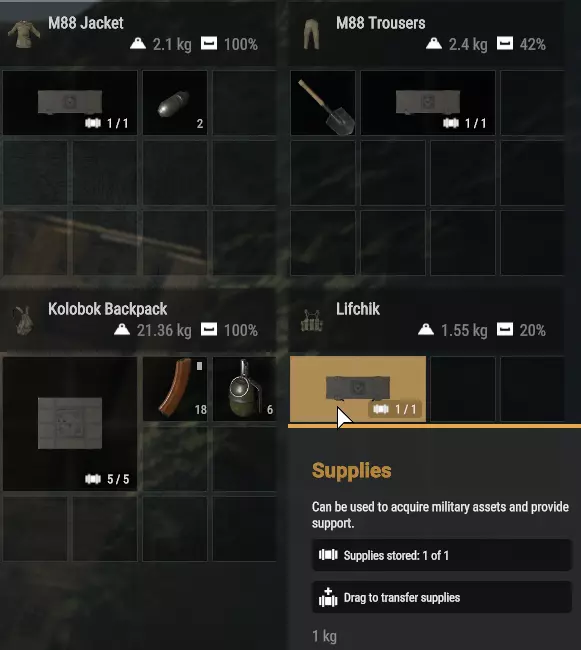The image size is (581, 650).
Task: Click the Kolobok Backpack icon
Action: pyautogui.click(x=23, y=320)
